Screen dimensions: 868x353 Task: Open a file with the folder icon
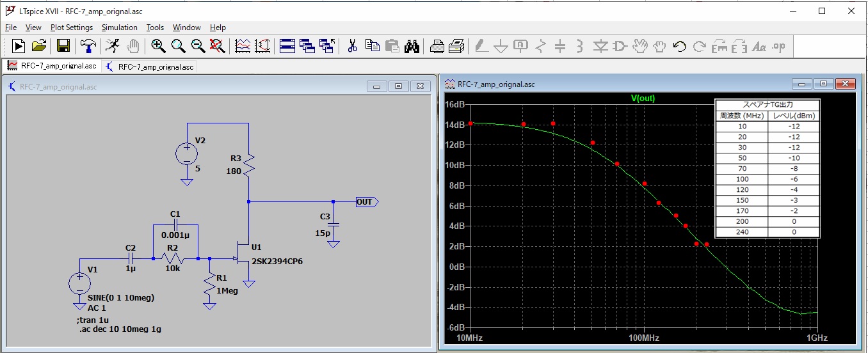coord(39,46)
